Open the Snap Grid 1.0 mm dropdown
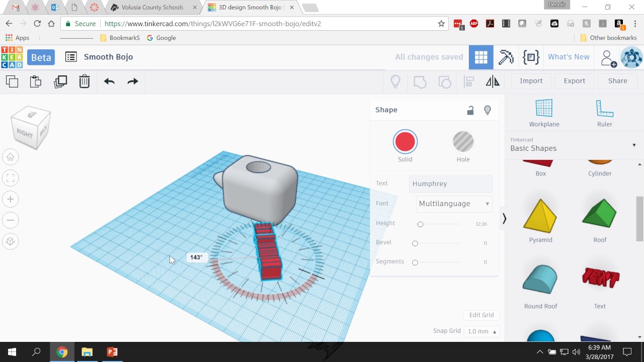 [481, 331]
